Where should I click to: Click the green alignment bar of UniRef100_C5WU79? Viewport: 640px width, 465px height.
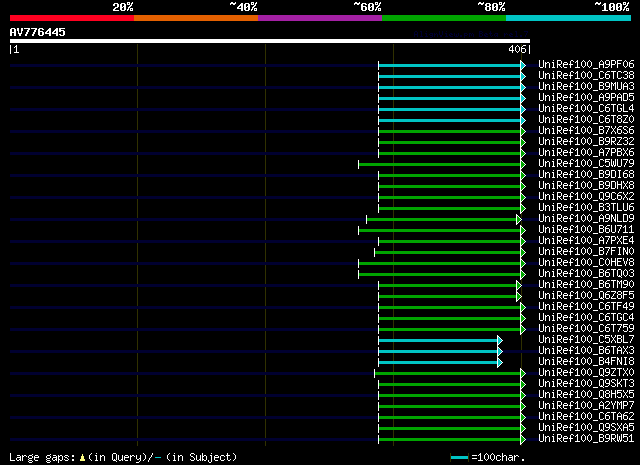[440, 165]
